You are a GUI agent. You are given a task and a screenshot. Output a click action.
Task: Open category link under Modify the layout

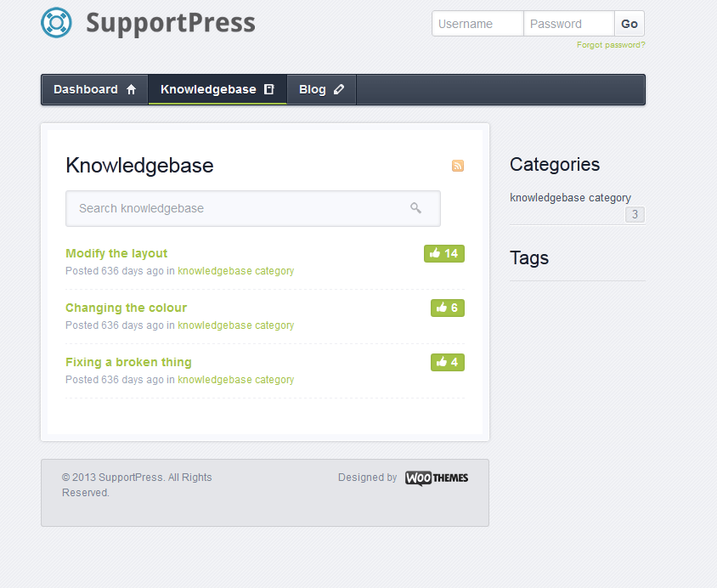pos(236,271)
